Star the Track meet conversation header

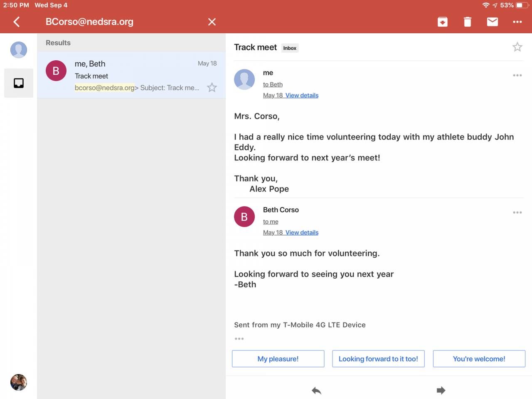pyautogui.click(x=517, y=47)
